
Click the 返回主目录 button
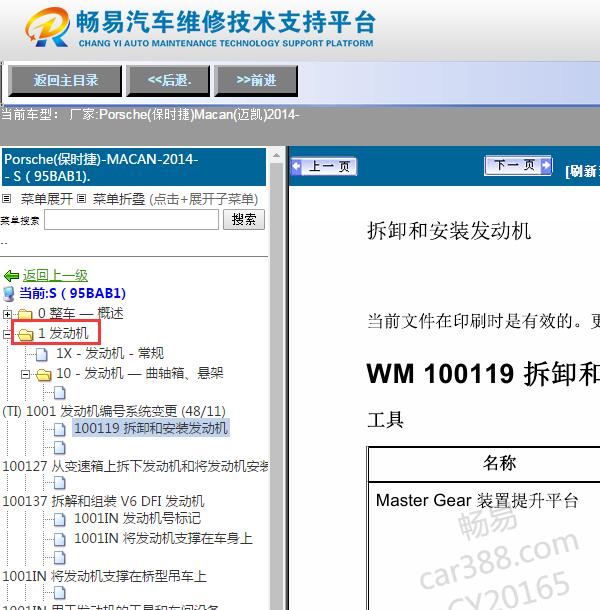(65, 81)
